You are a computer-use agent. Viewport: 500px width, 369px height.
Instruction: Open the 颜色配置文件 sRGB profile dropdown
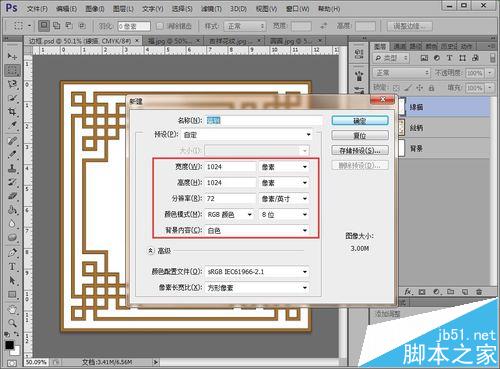[257, 272]
